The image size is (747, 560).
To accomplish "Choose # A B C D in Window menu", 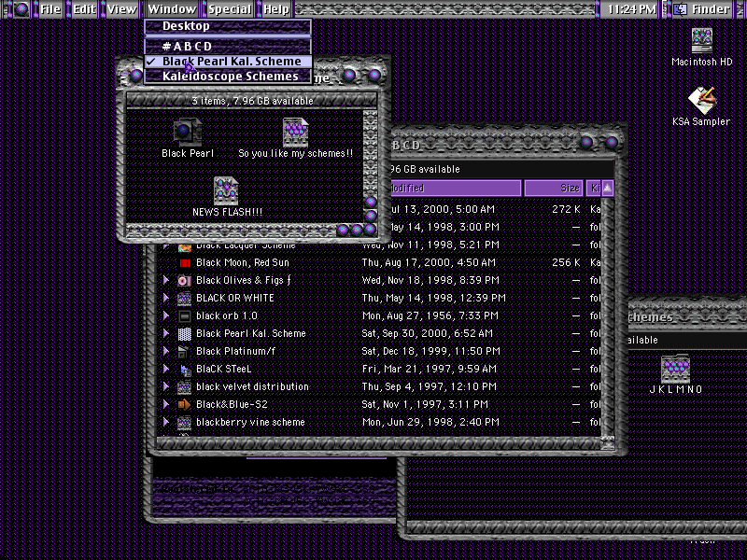I will click(x=228, y=46).
